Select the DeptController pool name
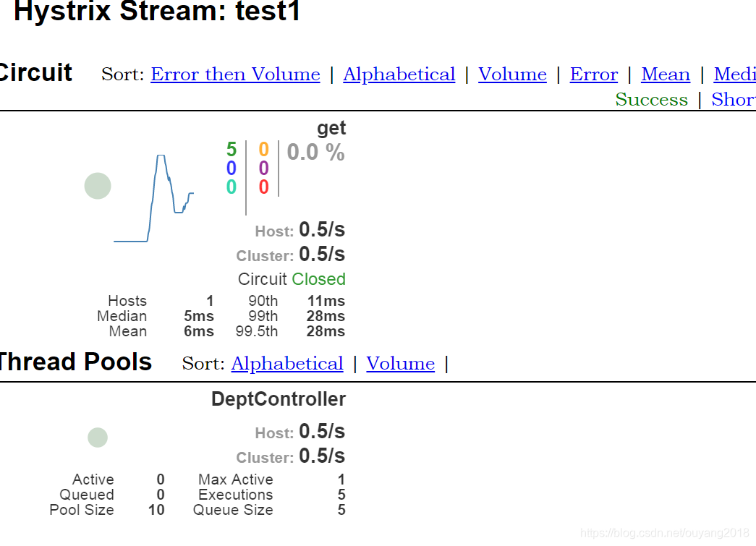Viewport: 756px width, 546px height. [x=279, y=399]
